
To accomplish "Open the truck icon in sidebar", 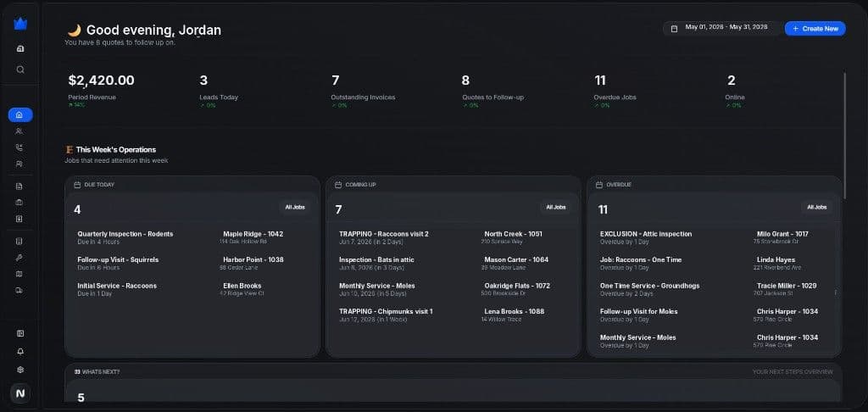I will (19, 290).
